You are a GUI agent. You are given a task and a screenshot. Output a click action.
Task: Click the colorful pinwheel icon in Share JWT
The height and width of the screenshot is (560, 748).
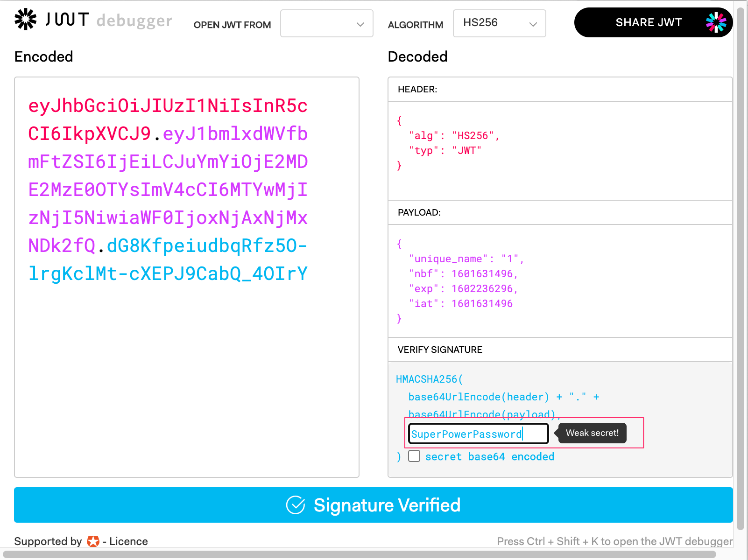click(x=716, y=22)
